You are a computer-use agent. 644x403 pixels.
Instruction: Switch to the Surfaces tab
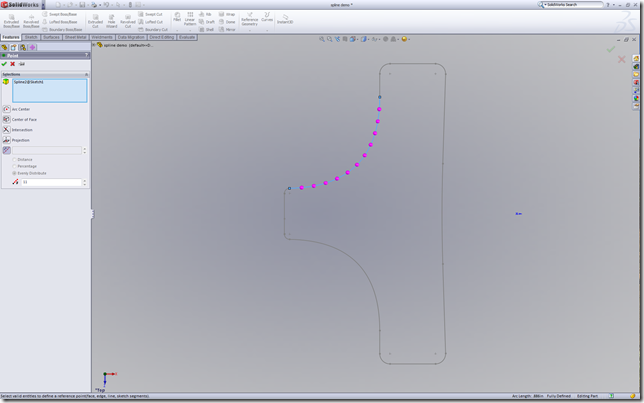pos(51,37)
